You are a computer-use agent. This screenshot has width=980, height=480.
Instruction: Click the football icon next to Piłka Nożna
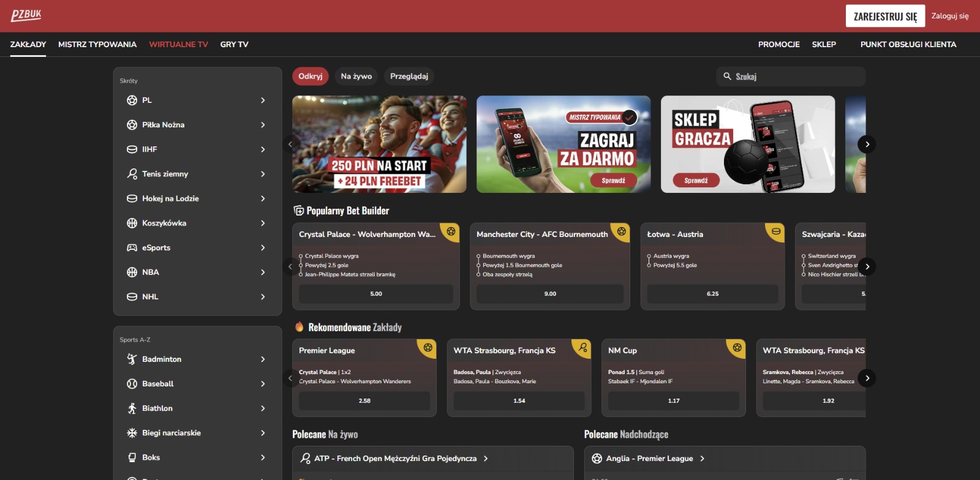tap(132, 125)
